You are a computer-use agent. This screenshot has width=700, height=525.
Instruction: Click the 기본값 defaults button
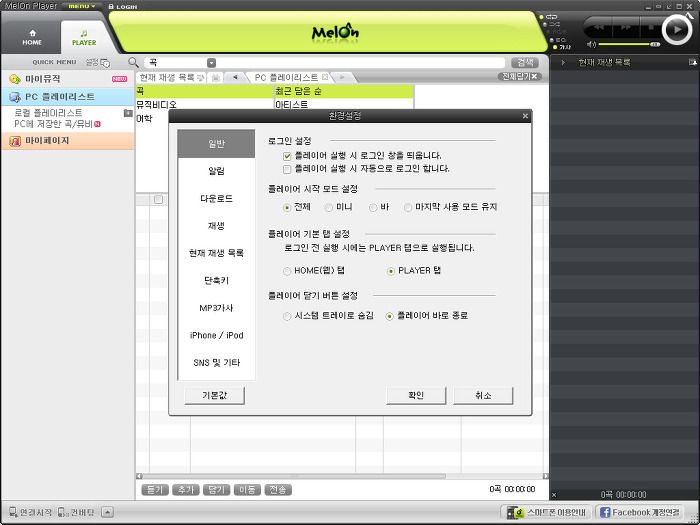pos(215,396)
